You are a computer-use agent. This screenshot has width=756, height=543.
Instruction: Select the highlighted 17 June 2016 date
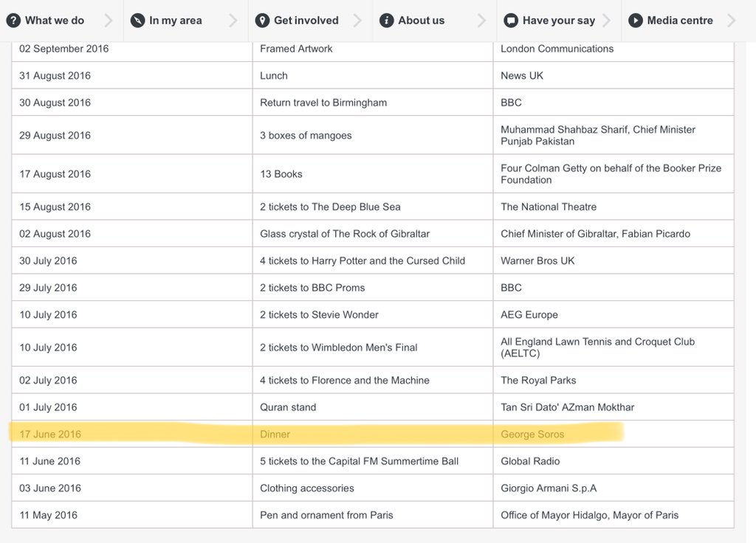click(x=132, y=434)
